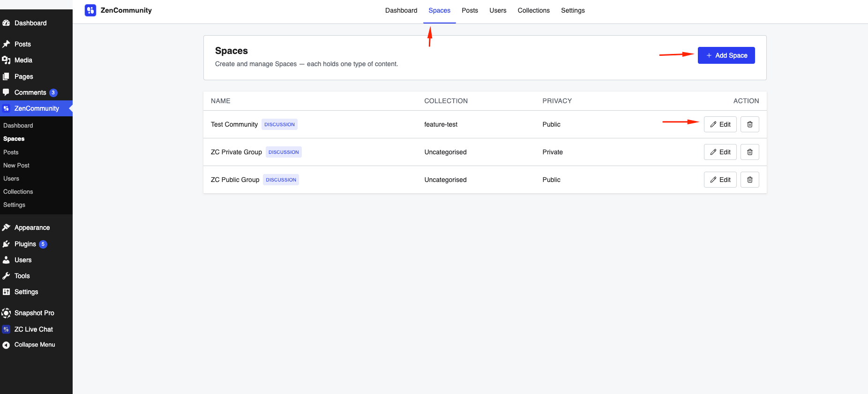Delete the Test Community space
868x394 pixels.
(x=749, y=124)
